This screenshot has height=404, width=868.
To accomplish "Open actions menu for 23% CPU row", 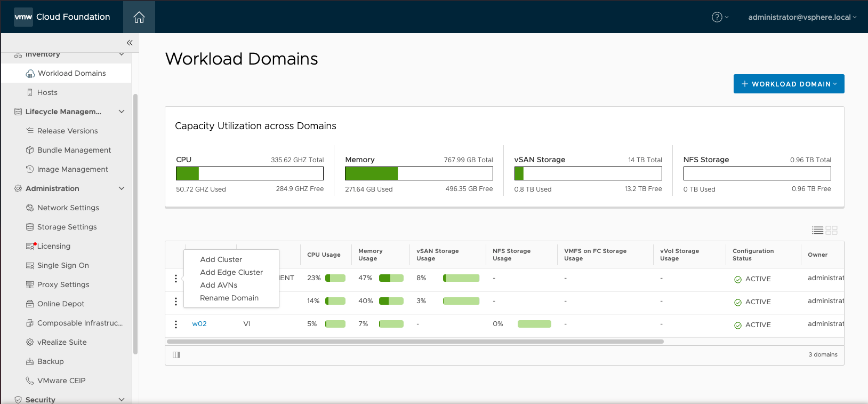I will (x=176, y=279).
